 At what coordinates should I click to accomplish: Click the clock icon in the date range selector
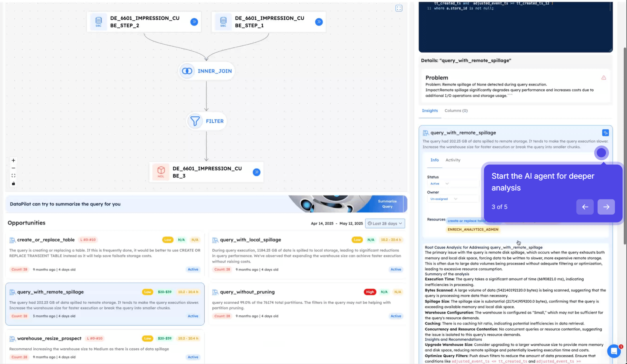pos(370,223)
